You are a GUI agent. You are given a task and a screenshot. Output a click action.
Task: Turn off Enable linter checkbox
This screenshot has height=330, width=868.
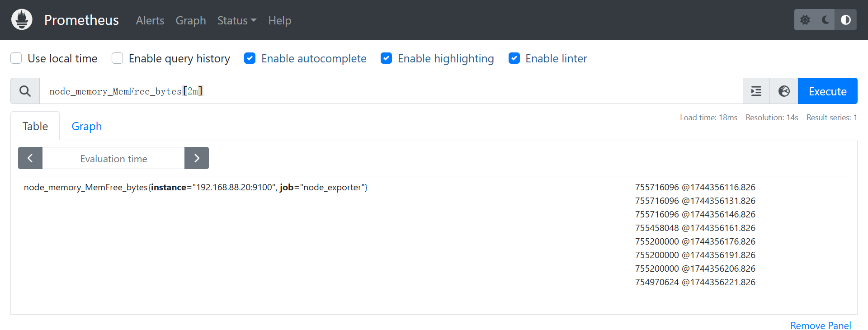(x=514, y=58)
